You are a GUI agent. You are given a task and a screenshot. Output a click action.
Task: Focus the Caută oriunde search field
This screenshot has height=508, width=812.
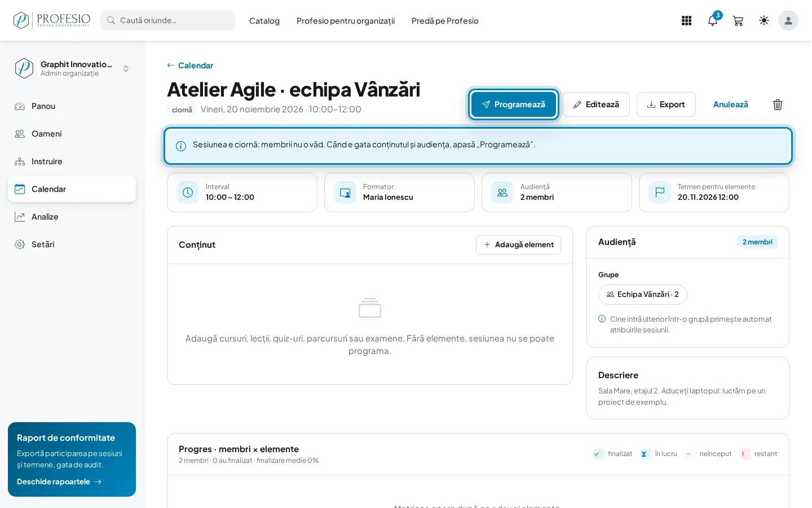pos(168,20)
